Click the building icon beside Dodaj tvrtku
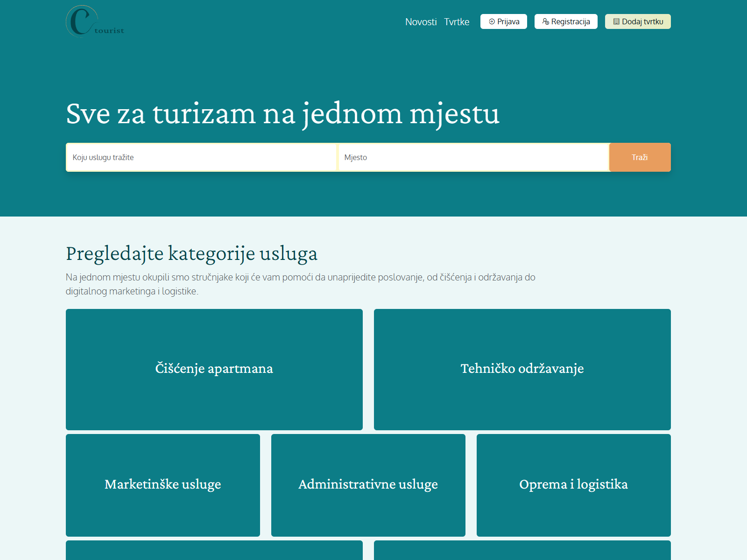The height and width of the screenshot is (560, 747). [x=616, y=21]
